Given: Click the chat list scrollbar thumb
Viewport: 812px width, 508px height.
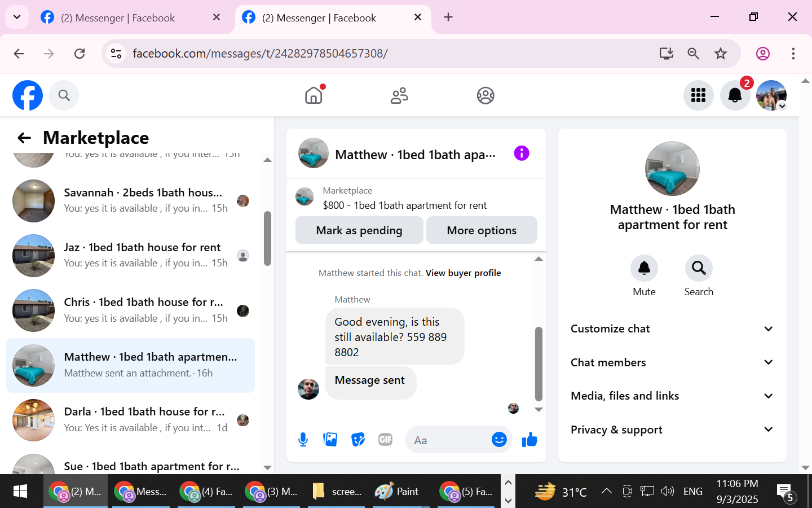Looking at the screenshot, I should pos(267,238).
